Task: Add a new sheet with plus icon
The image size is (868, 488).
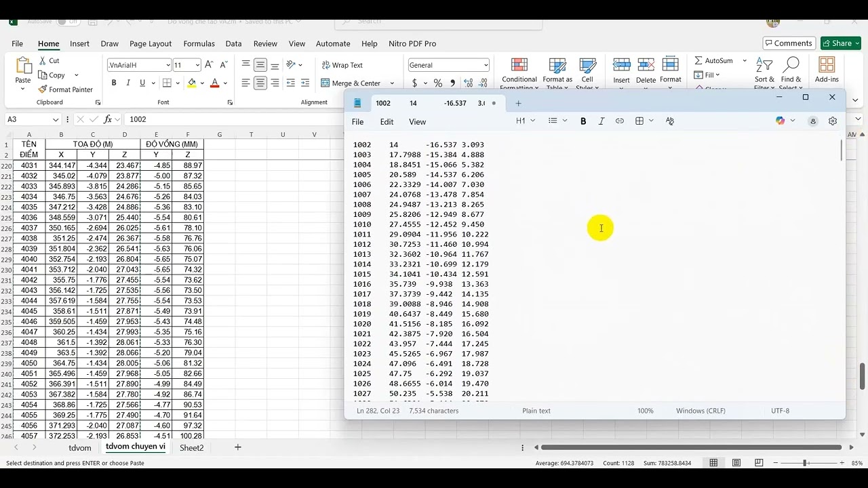Action: (237, 447)
